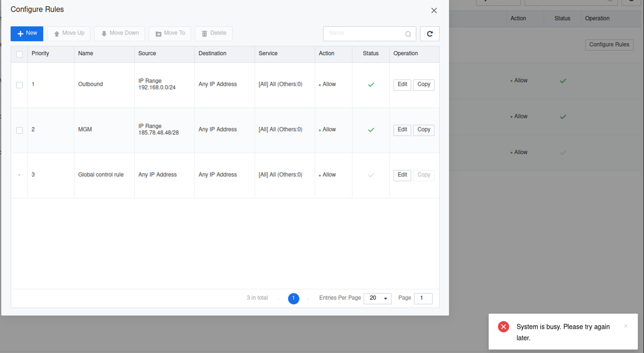Click the magnifier icon in the Name search field
This screenshot has width=644, height=353.
(408, 34)
